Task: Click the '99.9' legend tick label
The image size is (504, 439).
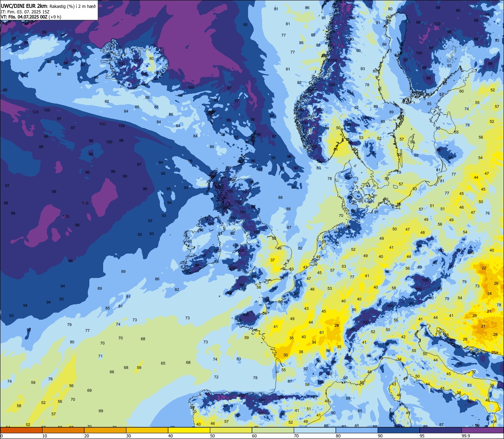Action: point(466,436)
